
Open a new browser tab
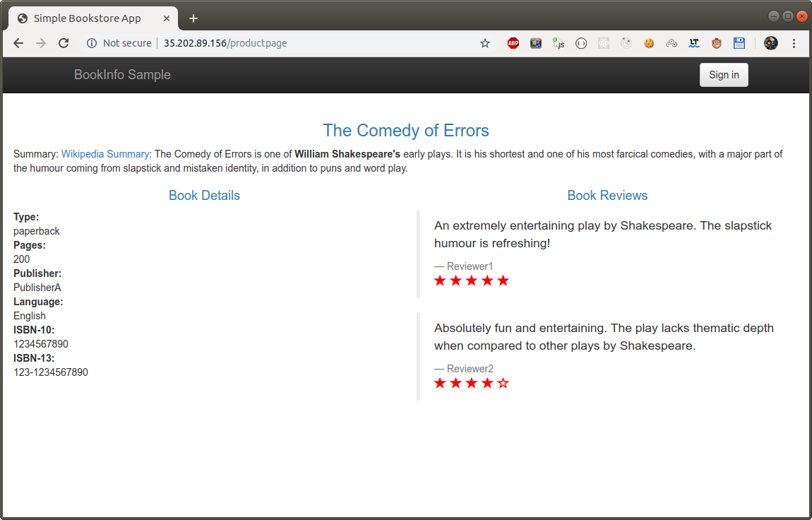pyautogui.click(x=193, y=18)
